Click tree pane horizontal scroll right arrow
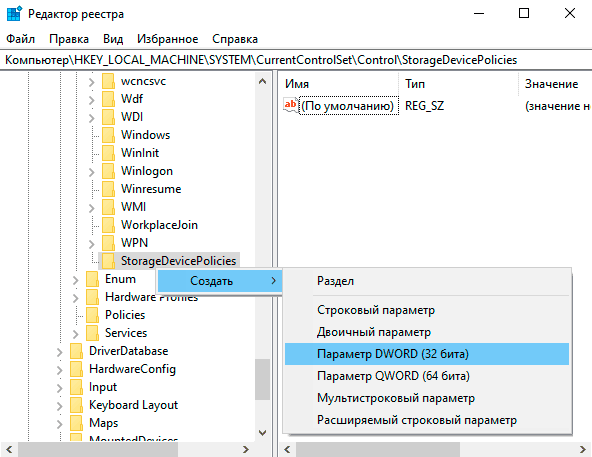 point(246,449)
